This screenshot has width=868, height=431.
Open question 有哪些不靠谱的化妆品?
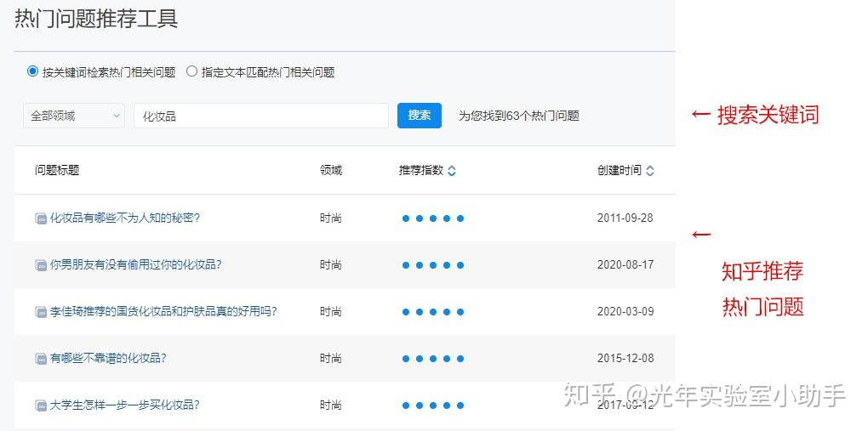point(108,358)
